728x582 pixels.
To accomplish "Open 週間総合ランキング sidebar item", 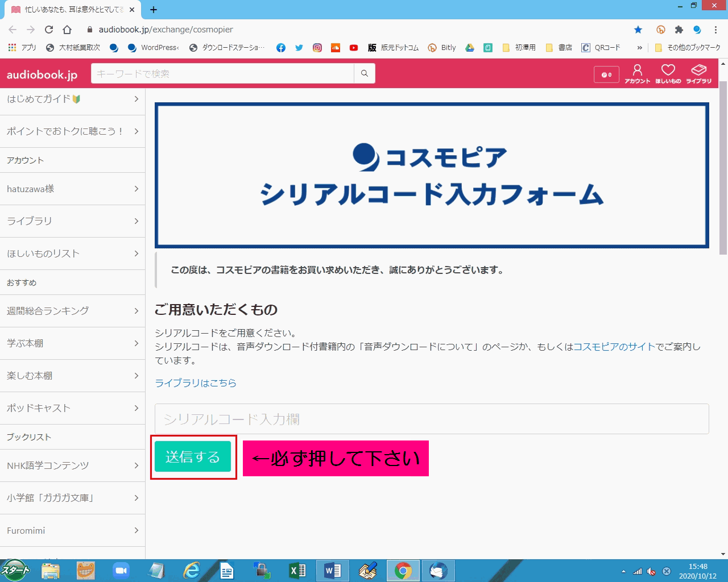I will pyautogui.click(x=72, y=311).
